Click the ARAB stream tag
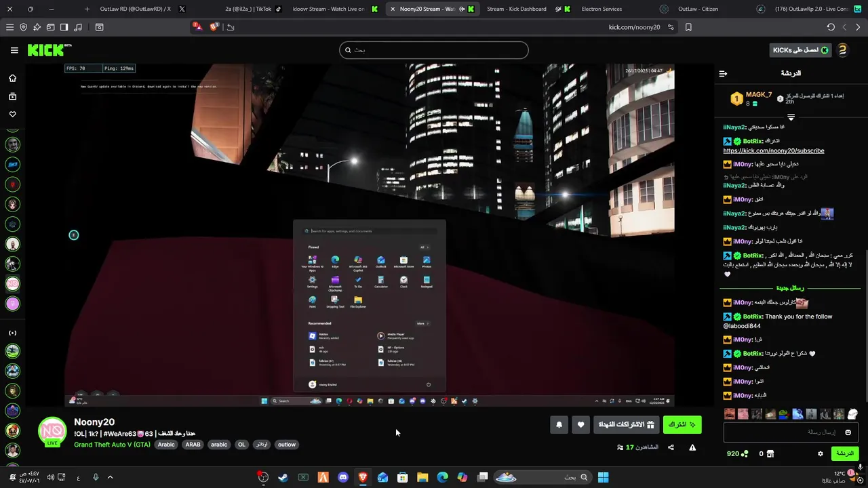Viewport: 868px width, 488px height. (193, 445)
